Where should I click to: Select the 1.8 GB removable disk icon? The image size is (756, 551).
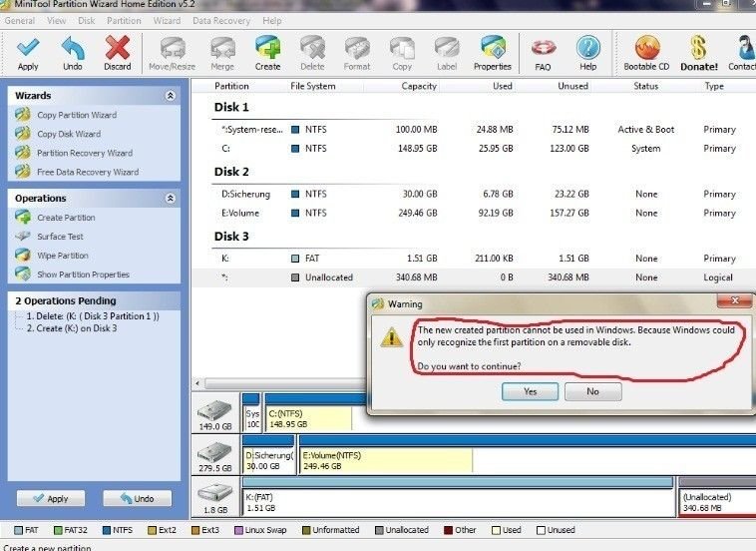(215, 494)
